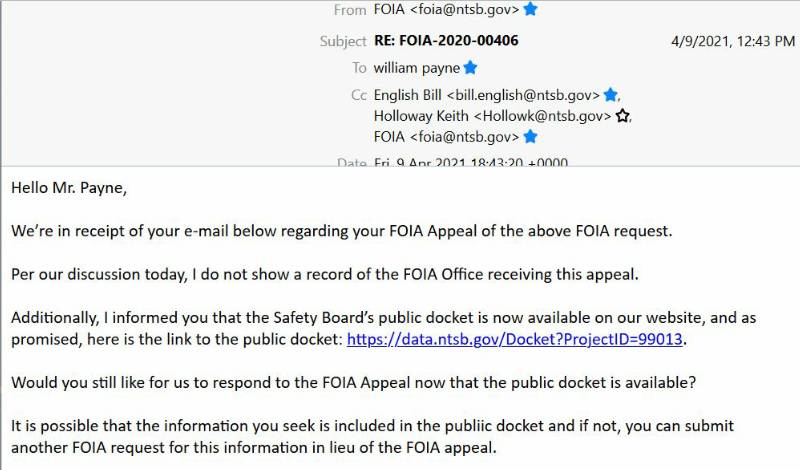Click the Cc field label
The image size is (800, 470).
[359, 95]
